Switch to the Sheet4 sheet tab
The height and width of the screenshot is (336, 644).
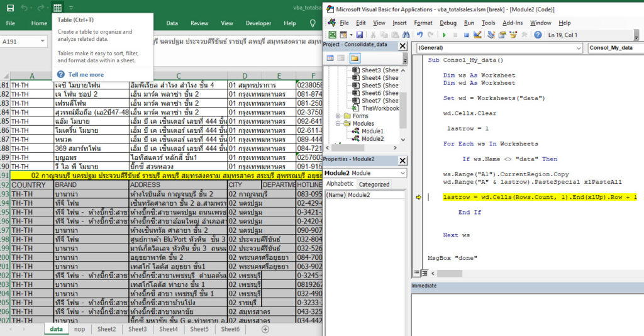169,329
